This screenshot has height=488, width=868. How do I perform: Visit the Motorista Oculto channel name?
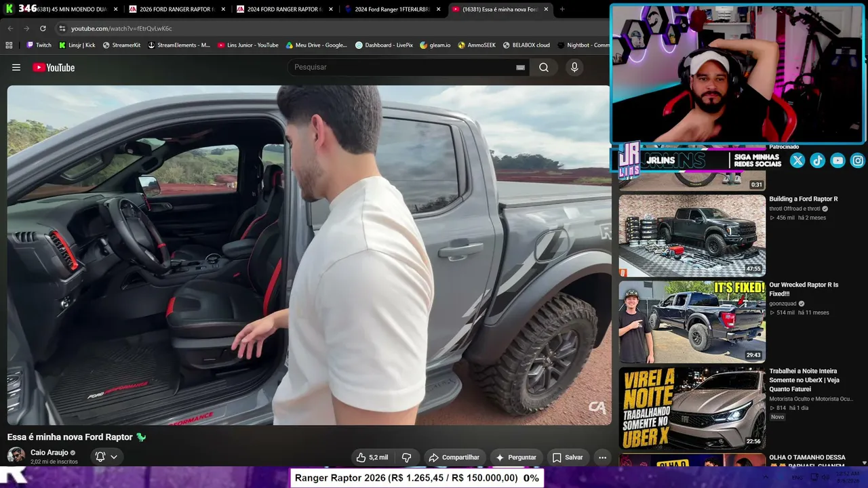coord(811,399)
